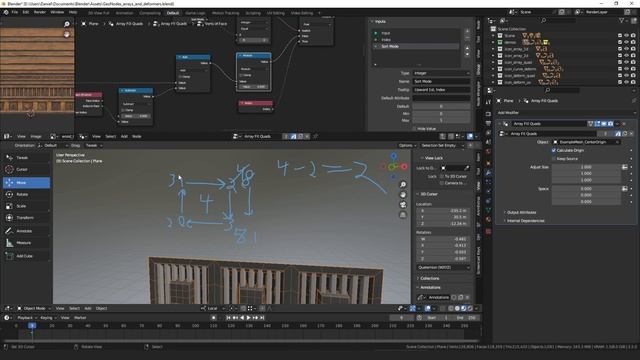The image size is (640, 360).
Task: Open the timeline Keying menu
Action: coord(48,318)
